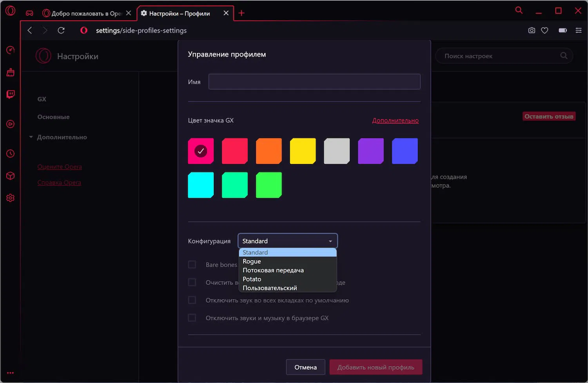Open the Player in sidebar

tap(11, 124)
